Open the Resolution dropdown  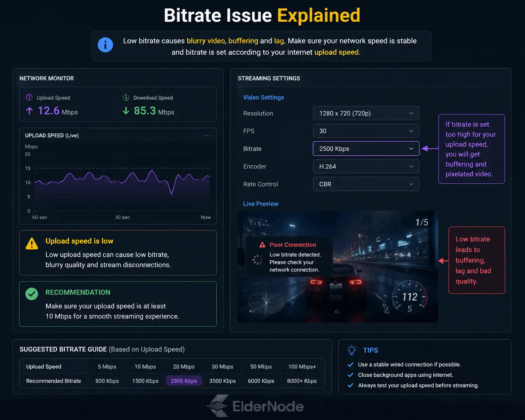366,113
